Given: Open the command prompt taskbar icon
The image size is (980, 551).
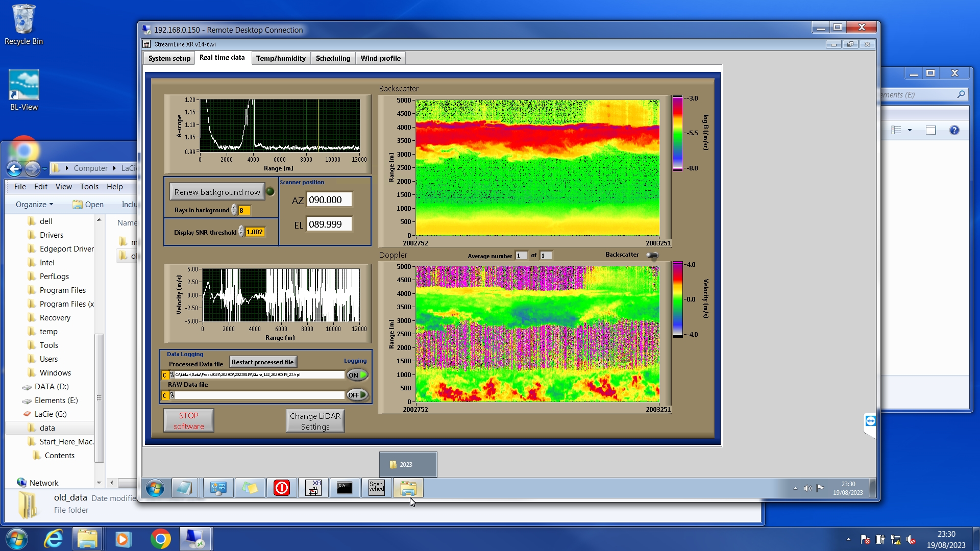Looking at the screenshot, I should (x=345, y=488).
